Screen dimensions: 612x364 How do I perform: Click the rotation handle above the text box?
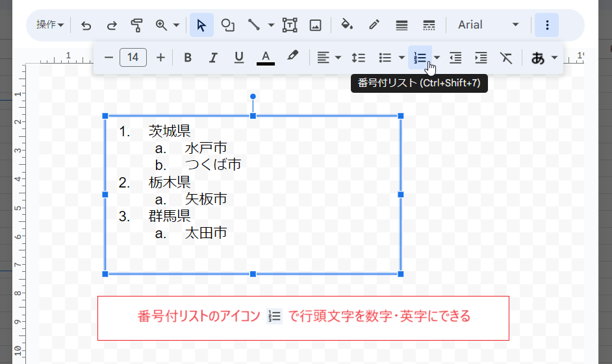coord(253,96)
